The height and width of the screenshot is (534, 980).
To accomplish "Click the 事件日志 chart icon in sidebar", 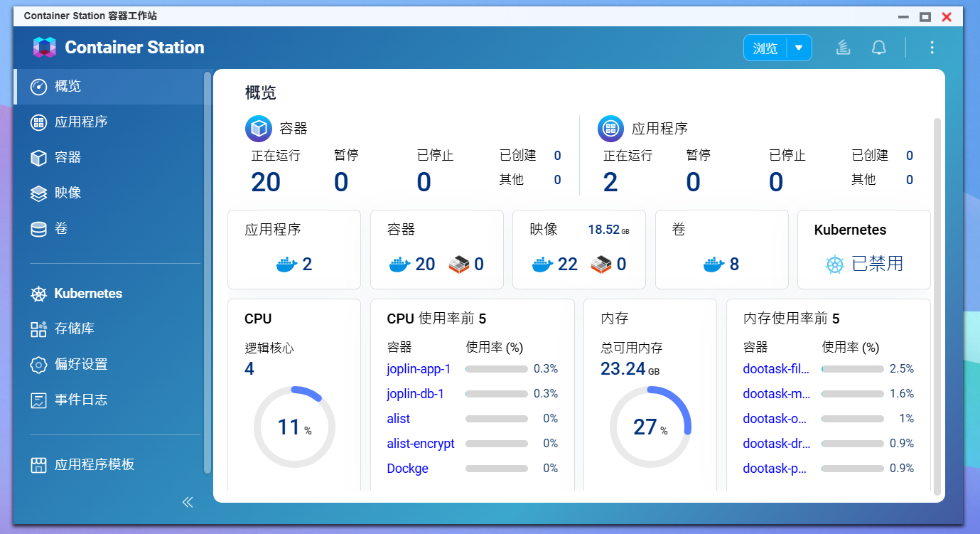I will (x=38, y=400).
